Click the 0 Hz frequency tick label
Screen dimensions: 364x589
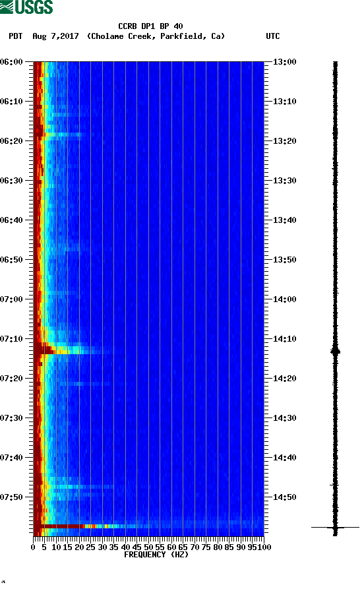(33, 547)
